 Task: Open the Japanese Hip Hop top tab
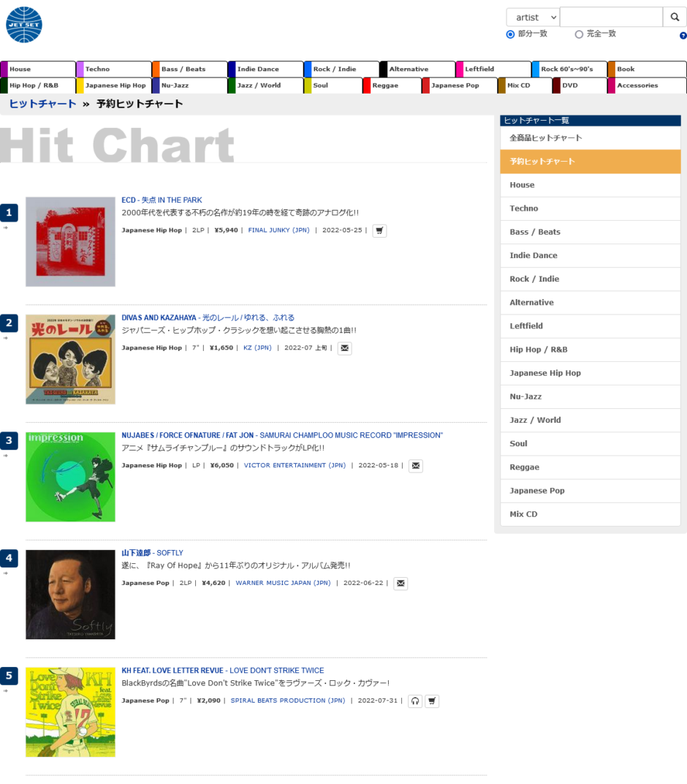(114, 86)
